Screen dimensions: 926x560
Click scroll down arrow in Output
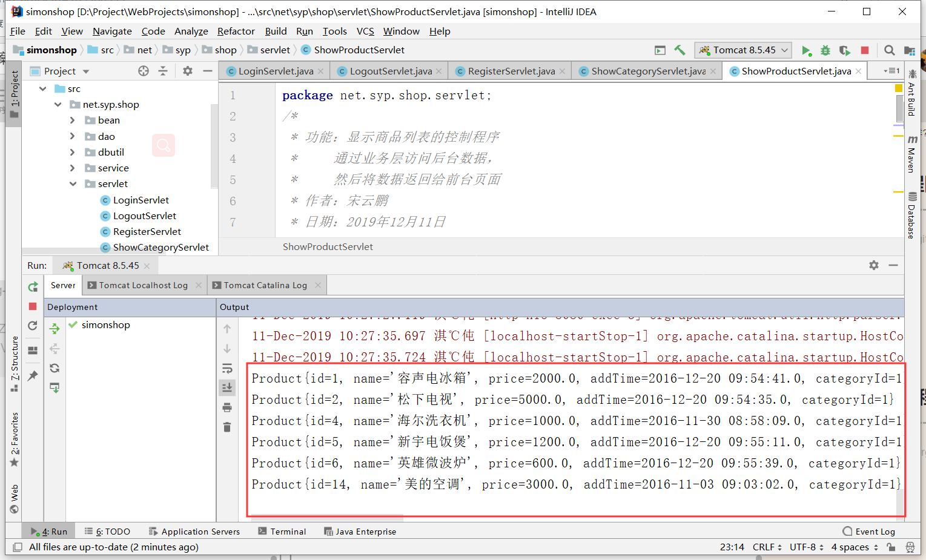227,349
